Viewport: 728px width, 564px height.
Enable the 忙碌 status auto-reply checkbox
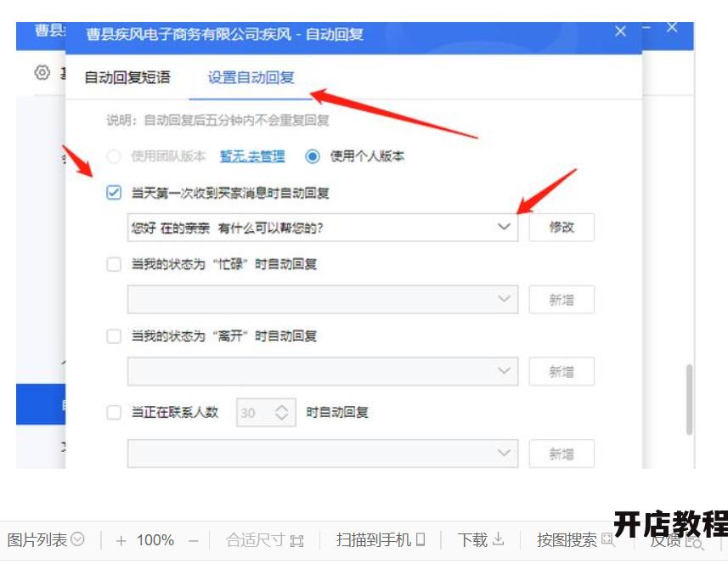click(x=114, y=264)
